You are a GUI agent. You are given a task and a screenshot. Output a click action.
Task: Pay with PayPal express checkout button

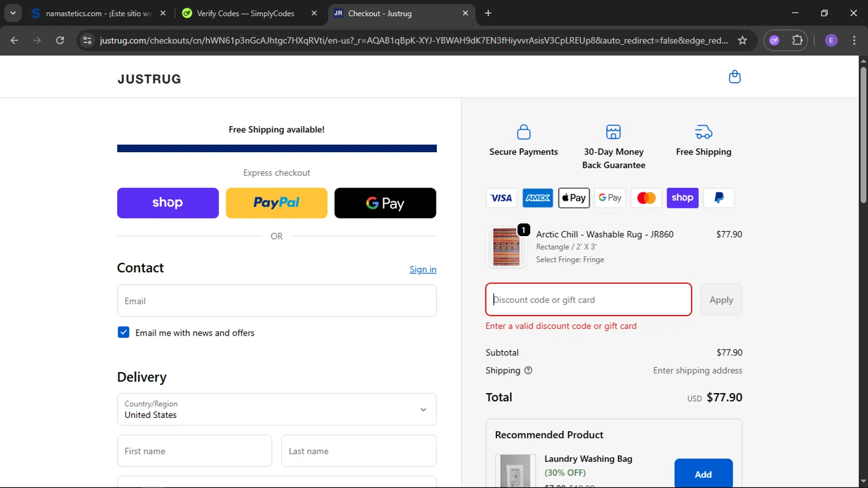[x=277, y=203]
